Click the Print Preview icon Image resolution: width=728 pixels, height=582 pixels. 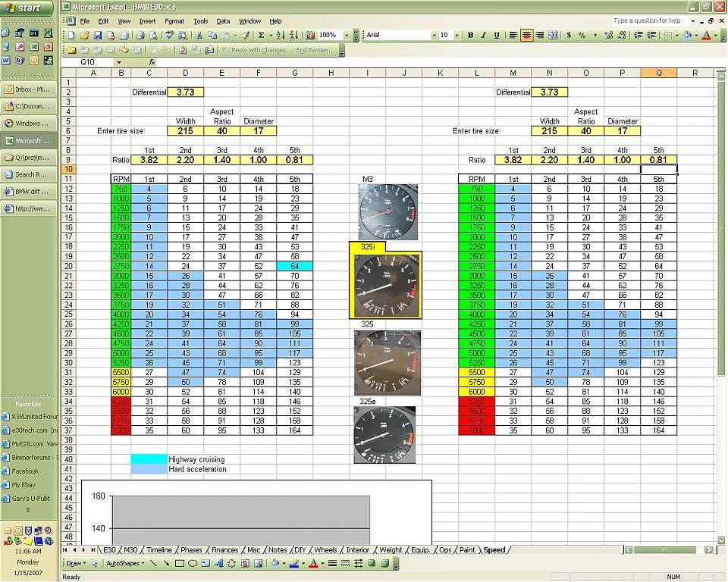coord(152,35)
